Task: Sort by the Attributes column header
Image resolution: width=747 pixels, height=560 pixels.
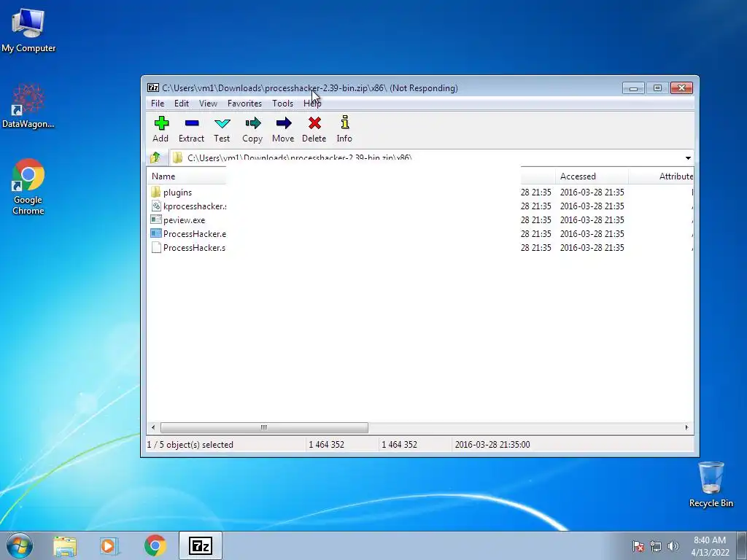Action: click(x=661, y=176)
